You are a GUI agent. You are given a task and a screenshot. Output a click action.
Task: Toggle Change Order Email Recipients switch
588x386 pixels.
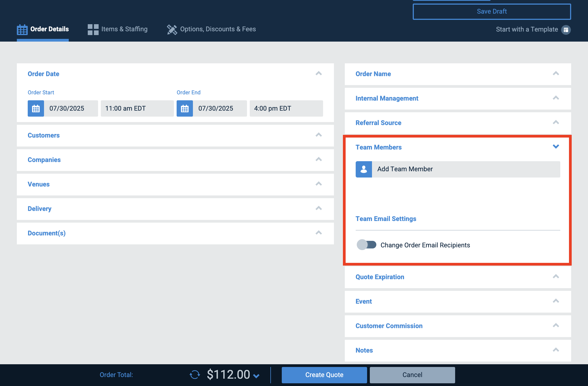pyautogui.click(x=367, y=245)
